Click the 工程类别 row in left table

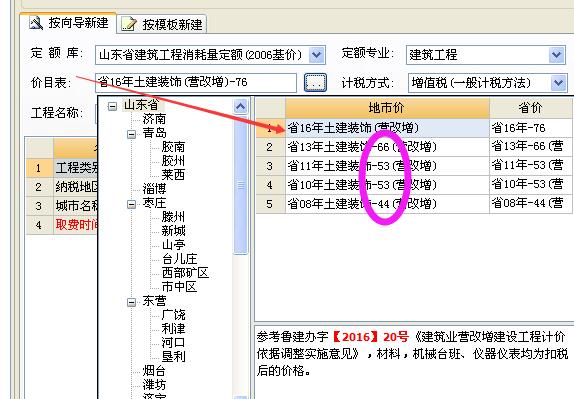62,168
